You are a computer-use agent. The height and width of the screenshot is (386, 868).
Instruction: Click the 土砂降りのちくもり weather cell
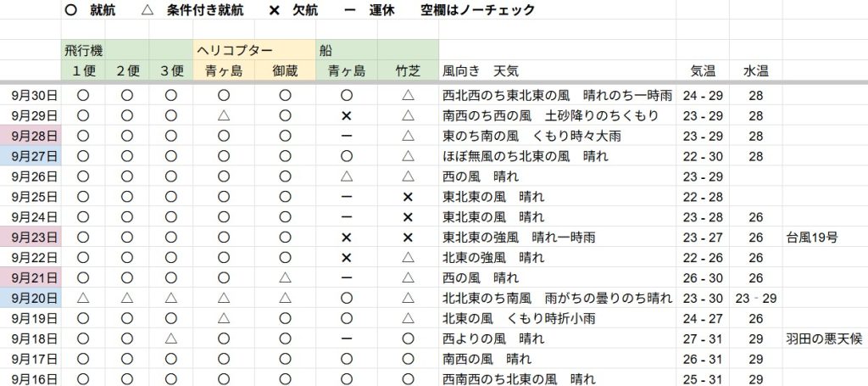557,115
